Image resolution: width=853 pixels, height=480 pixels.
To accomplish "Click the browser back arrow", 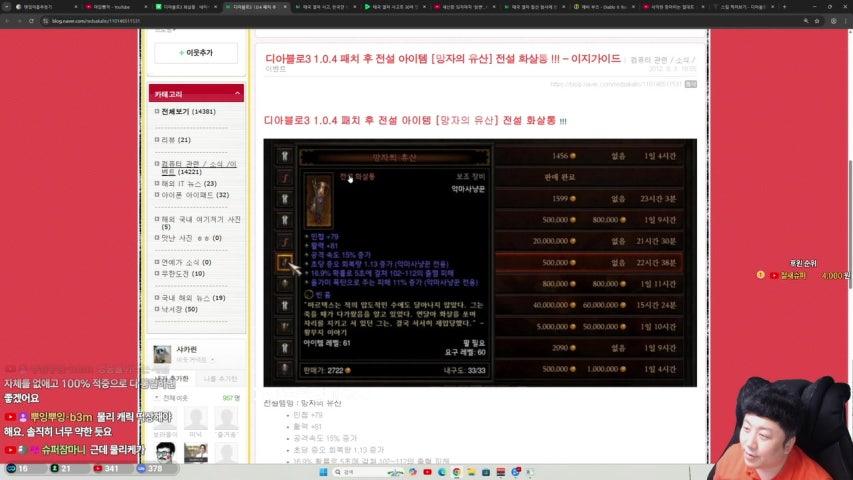I will click(7, 21).
